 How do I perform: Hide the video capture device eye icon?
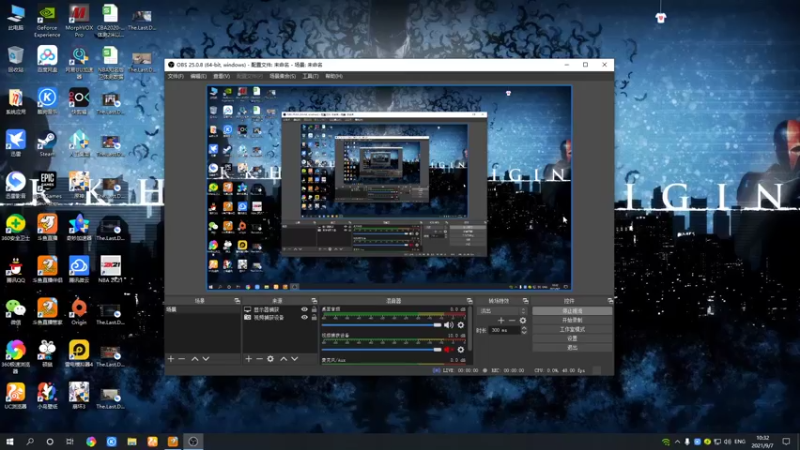click(x=305, y=317)
